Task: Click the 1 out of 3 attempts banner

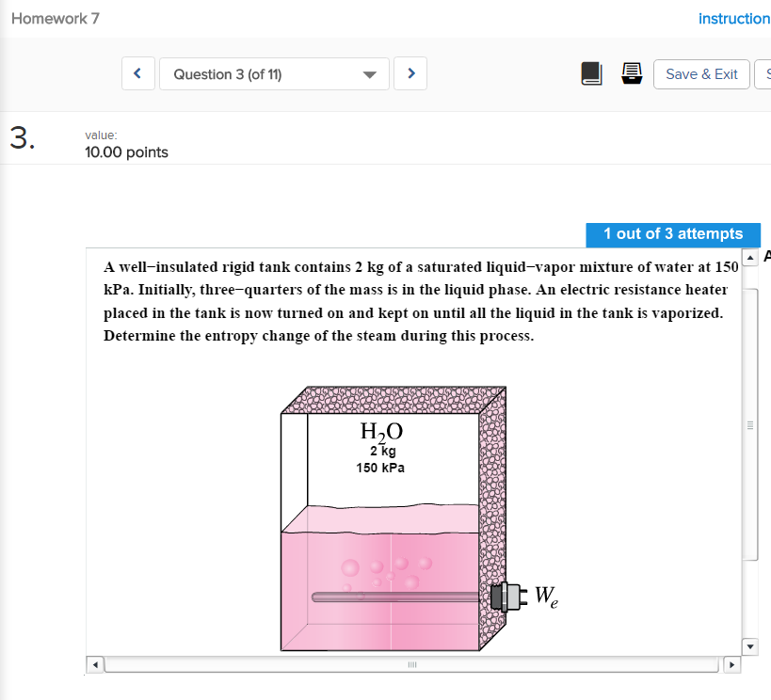Action: [x=673, y=234]
